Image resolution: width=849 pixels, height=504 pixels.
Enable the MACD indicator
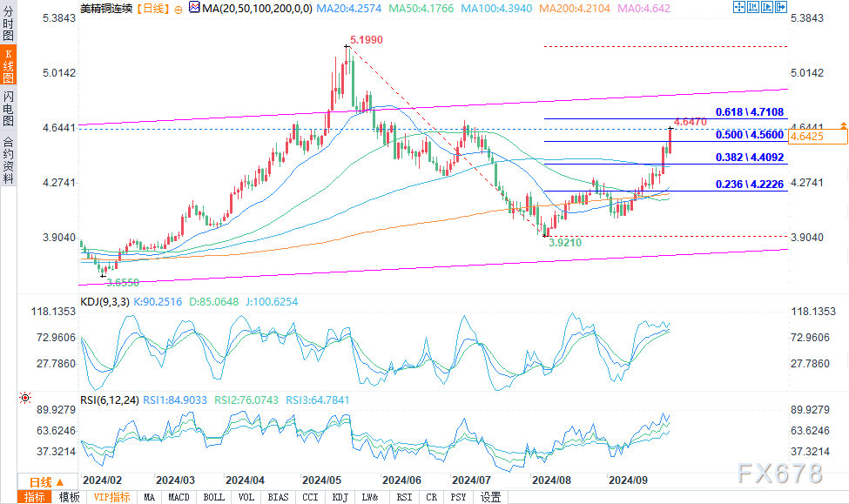(x=179, y=497)
